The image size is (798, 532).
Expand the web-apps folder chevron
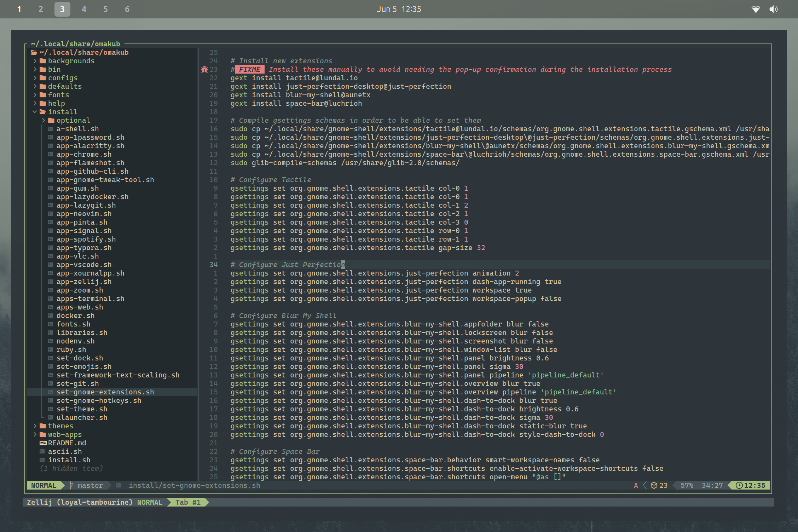click(35, 434)
